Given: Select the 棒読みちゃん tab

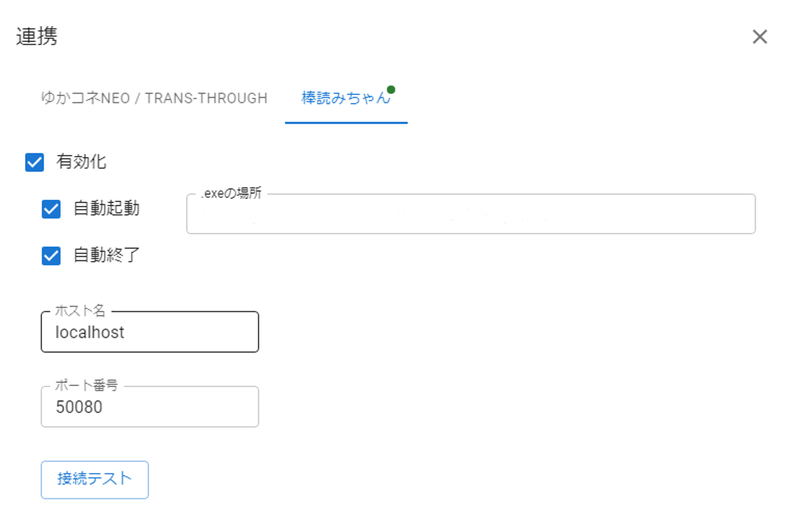Looking at the screenshot, I should click(x=345, y=98).
